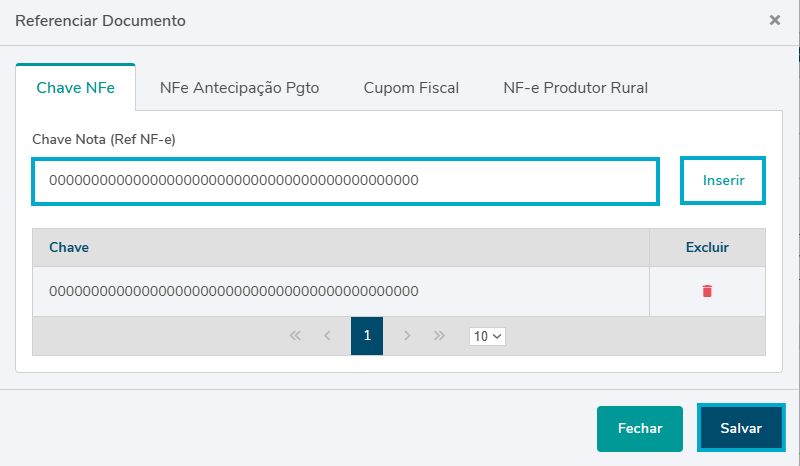The height and width of the screenshot is (466, 800).
Task: Open the NFe Antecipação Pgto tab
Action: [239, 88]
